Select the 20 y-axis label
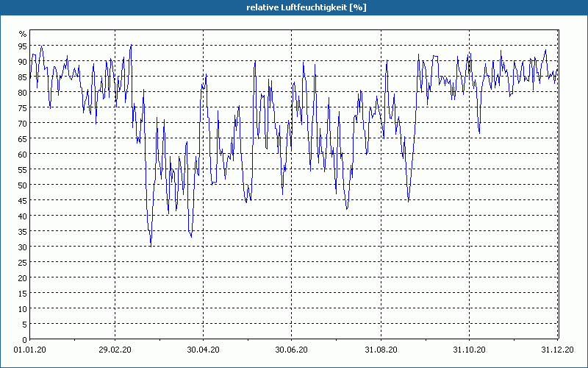Screen dimensions: 588x368 (23, 278)
